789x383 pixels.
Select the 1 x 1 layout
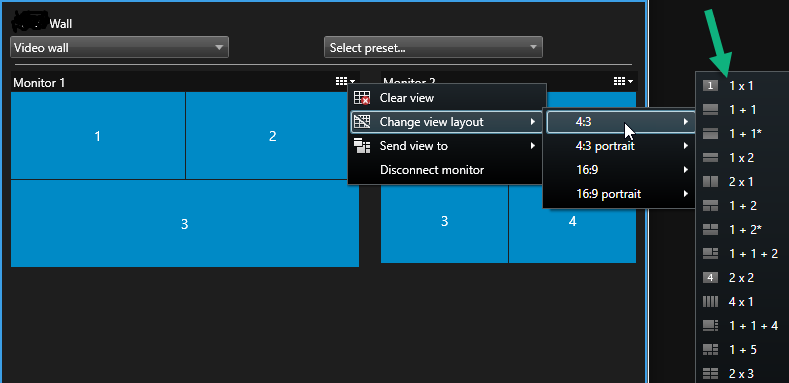pyautogui.click(x=743, y=86)
